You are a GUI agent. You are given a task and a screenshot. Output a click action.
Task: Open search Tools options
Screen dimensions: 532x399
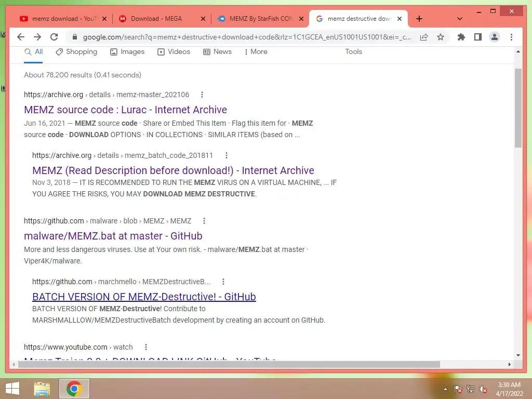353,52
